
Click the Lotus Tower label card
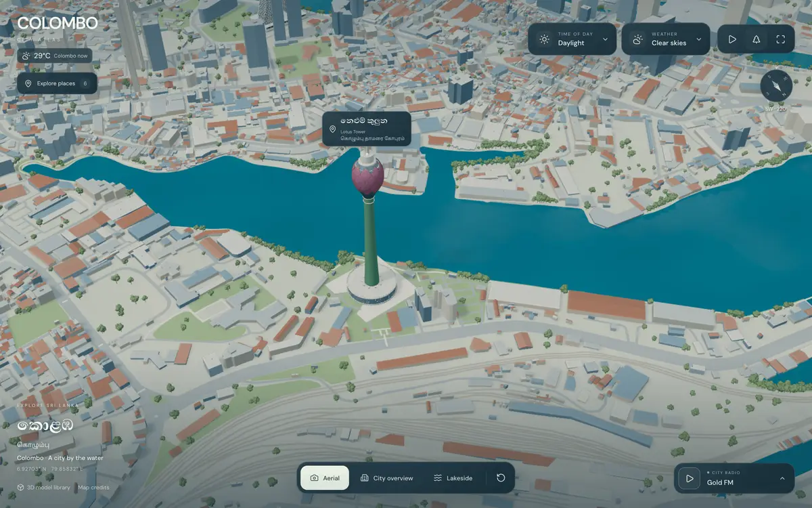point(367,129)
